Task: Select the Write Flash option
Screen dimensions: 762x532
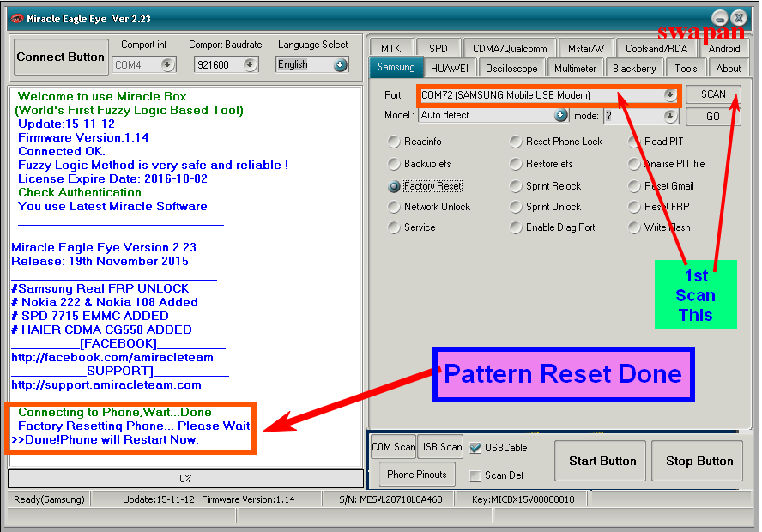Action: pyautogui.click(x=660, y=227)
